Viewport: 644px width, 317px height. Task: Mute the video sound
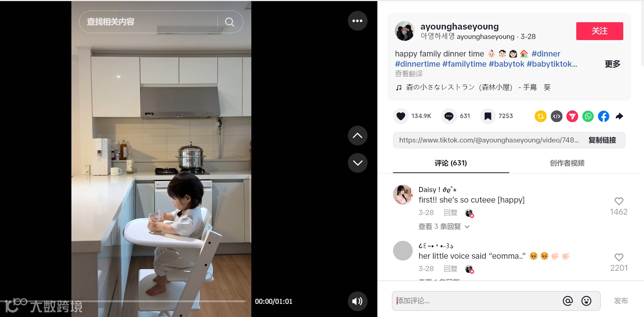pyautogui.click(x=357, y=301)
